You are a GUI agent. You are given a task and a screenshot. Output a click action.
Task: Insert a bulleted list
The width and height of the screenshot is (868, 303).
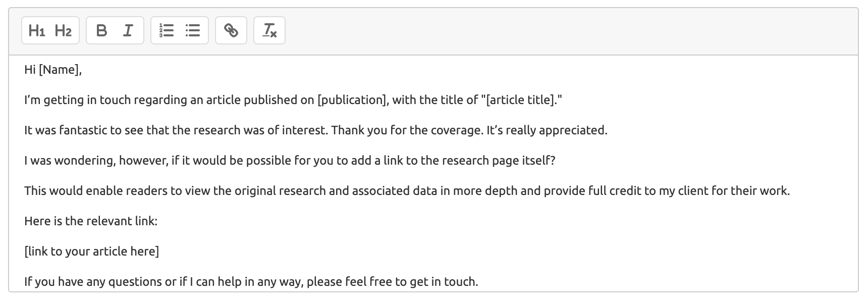coord(193,31)
